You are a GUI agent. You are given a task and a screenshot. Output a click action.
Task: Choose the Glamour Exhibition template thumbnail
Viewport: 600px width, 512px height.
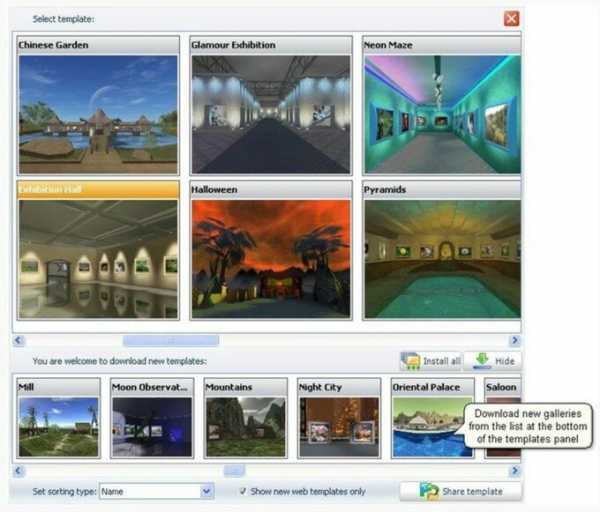click(x=271, y=114)
